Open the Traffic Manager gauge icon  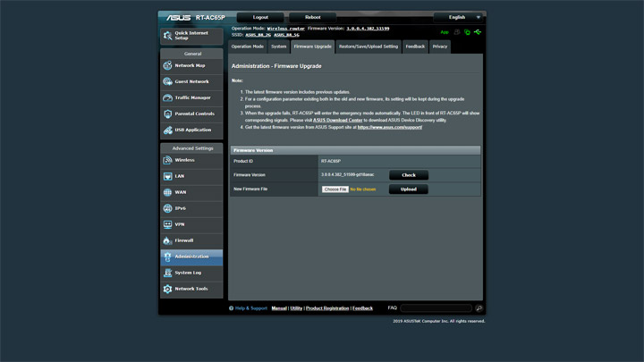coord(167,97)
